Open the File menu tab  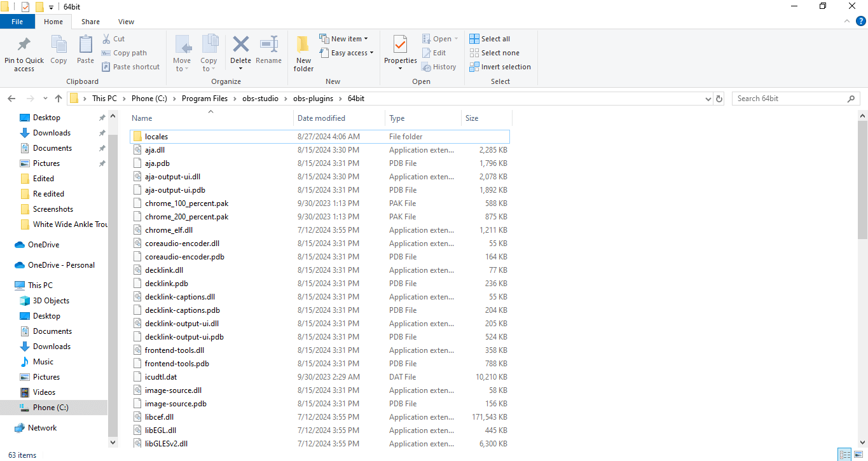[x=17, y=21]
